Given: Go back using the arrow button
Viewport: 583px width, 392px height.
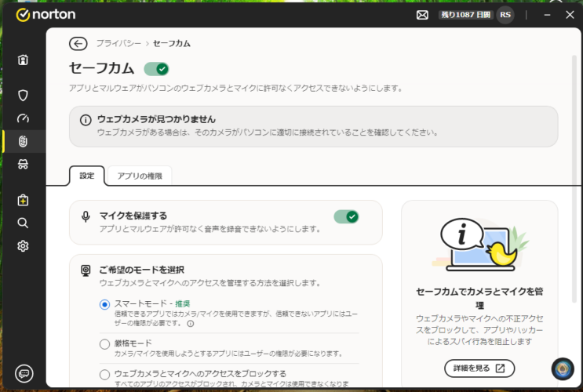Looking at the screenshot, I should click(78, 43).
